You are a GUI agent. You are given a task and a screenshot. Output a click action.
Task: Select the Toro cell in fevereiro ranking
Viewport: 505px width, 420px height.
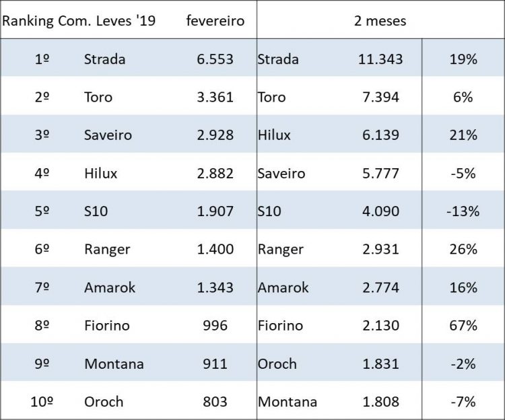pyautogui.click(x=98, y=97)
